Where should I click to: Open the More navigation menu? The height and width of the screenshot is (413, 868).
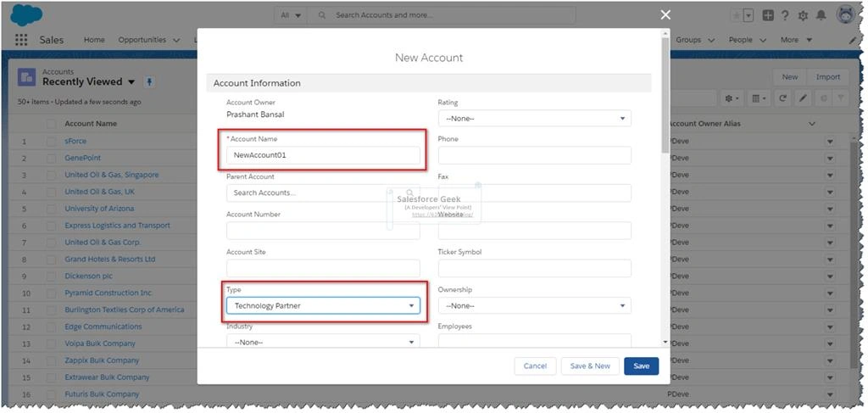pos(796,40)
